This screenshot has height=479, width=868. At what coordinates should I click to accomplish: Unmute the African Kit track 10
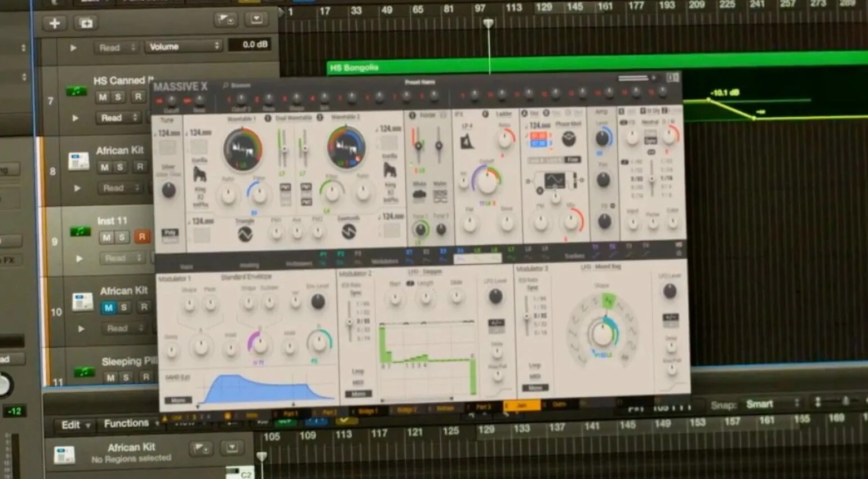(109, 307)
